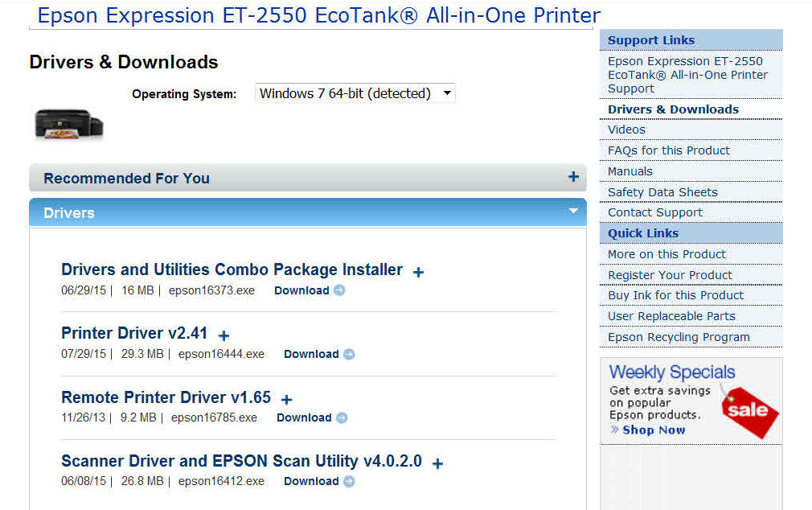The height and width of the screenshot is (510, 812).
Task: Open the Manuals support link
Action: pyautogui.click(x=630, y=171)
